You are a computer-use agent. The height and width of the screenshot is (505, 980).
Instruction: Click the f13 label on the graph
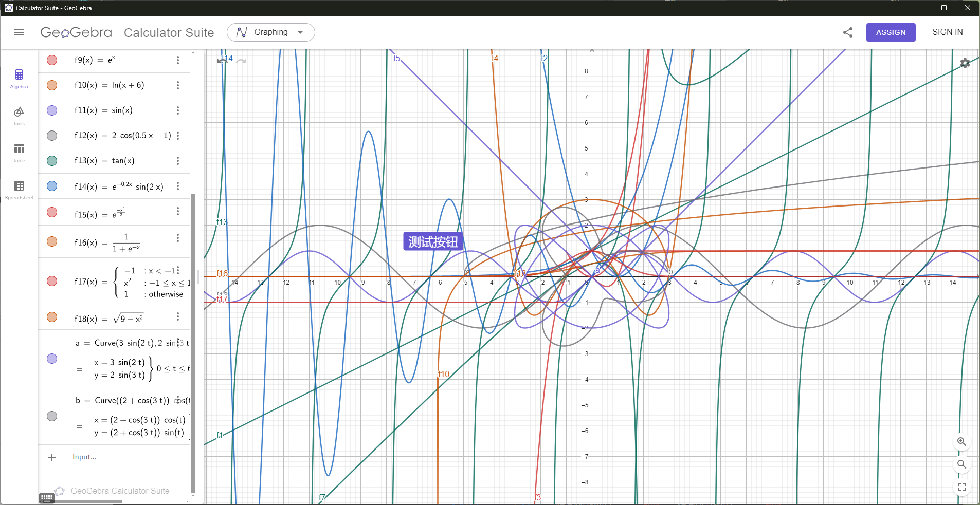[x=222, y=222]
